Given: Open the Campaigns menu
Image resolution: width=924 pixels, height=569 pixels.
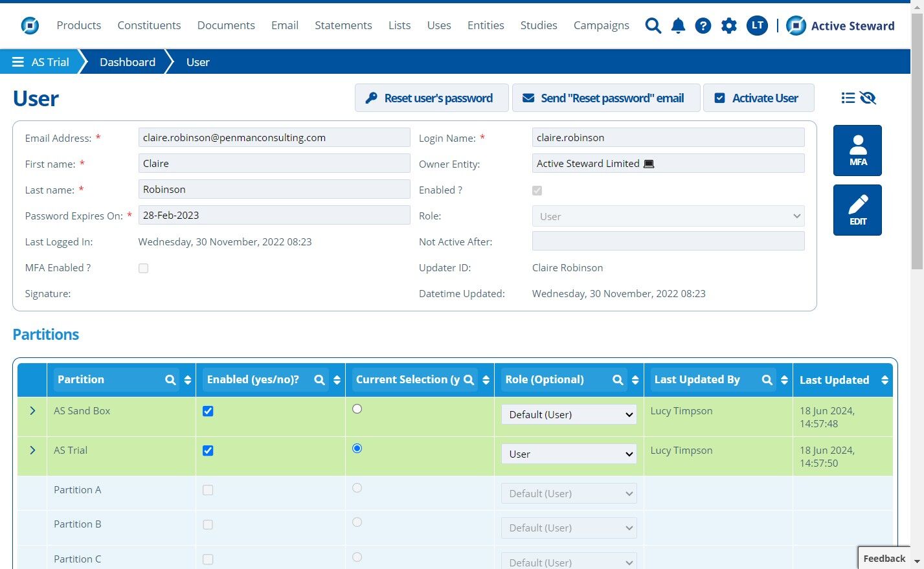Looking at the screenshot, I should pyautogui.click(x=601, y=25).
